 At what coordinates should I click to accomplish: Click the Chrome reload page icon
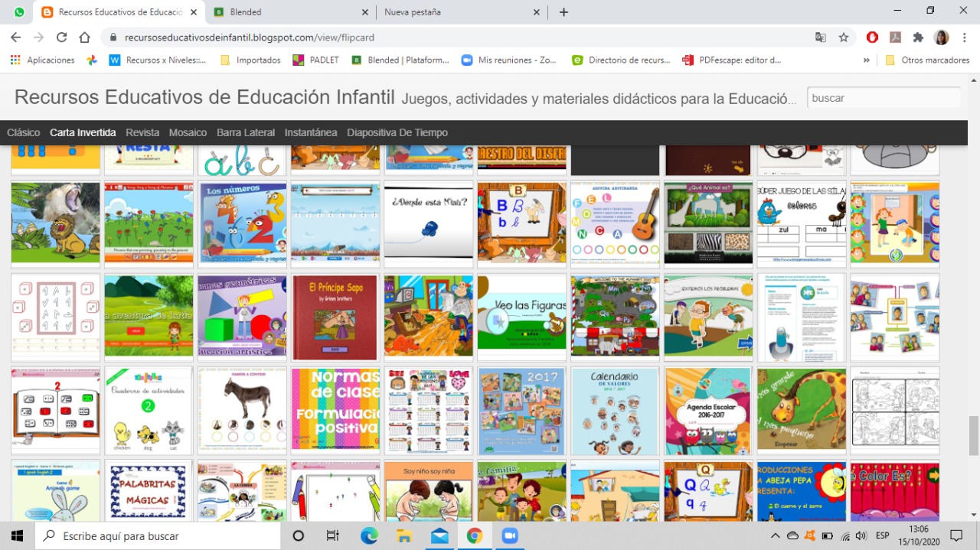click(62, 37)
